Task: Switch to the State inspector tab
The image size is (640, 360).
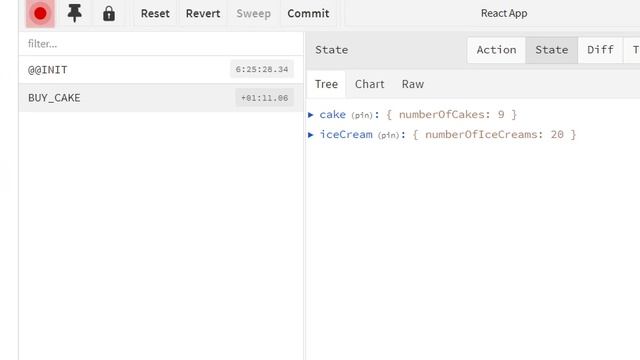Action: (x=552, y=50)
